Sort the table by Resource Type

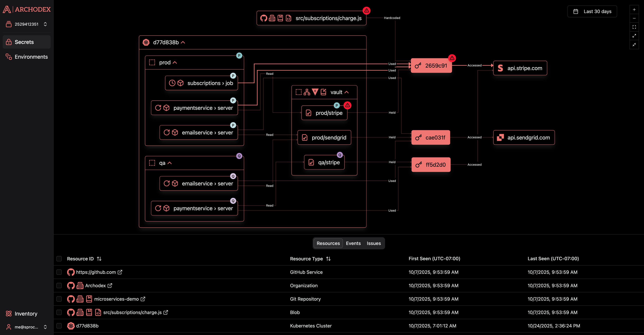click(x=329, y=259)
